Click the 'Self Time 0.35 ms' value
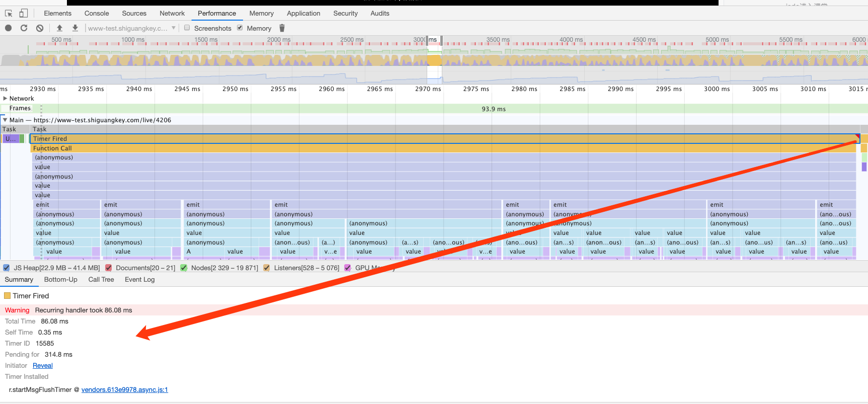Image resolution: width=868 pixels, height=404 pixels. click(x=50, y=333)
